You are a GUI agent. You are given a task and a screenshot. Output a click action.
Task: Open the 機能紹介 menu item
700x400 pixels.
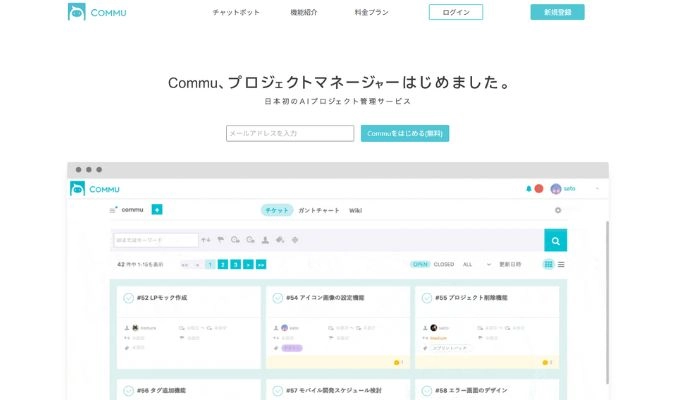point(304,12)
